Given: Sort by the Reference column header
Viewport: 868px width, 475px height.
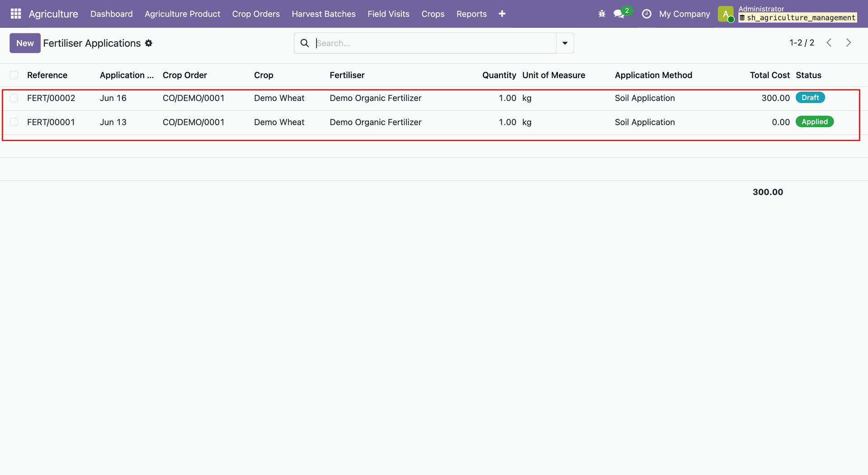Looking at the screenshot, I should click(x=47, y=75).
